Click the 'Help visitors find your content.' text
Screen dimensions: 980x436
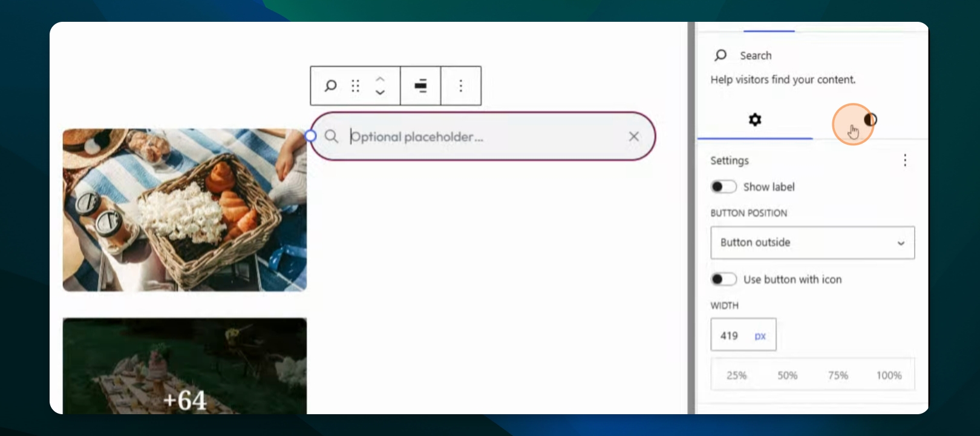pyautogui.click(x=783, y=79)
